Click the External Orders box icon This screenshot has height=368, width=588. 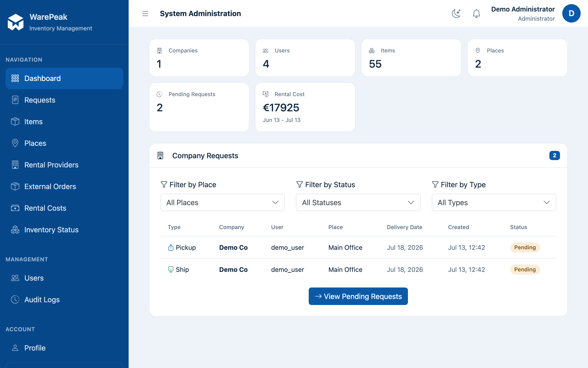15,187
